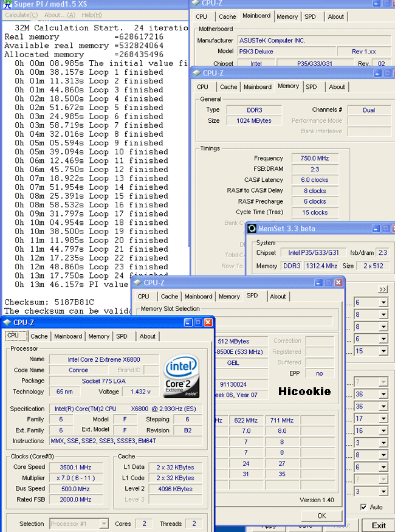This screenshot has height=532, width=395.
Task: Switch to Cache tab in front CPU-Z window
Action: click(39, 336)
